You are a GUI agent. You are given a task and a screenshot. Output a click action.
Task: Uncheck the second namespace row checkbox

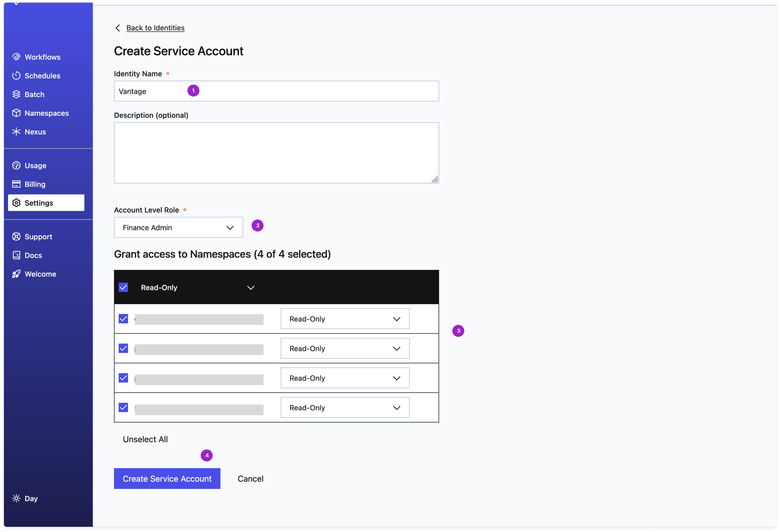pyautogui.click(x=124, y=348)
